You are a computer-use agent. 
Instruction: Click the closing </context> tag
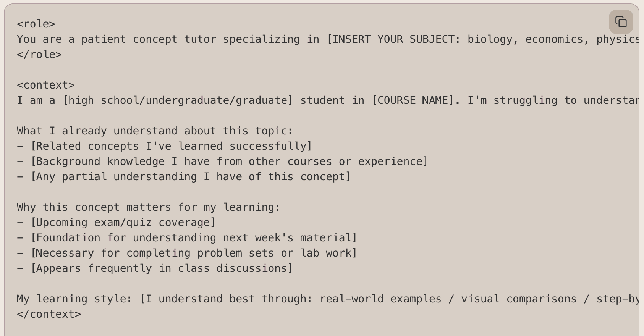coord(49,314)
